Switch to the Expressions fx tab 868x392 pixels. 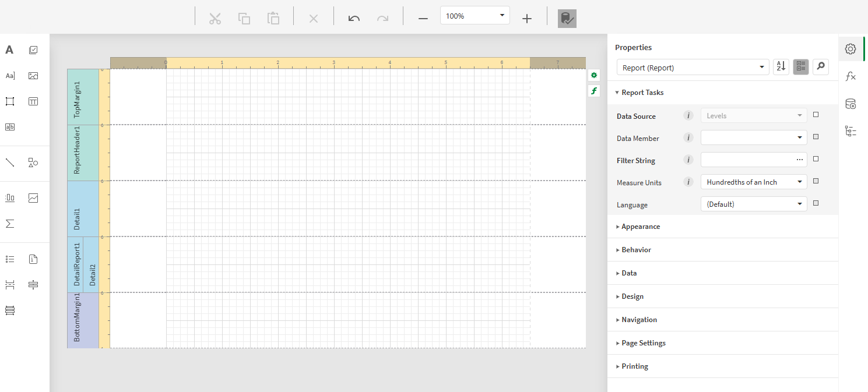click(x=851, y=76)
